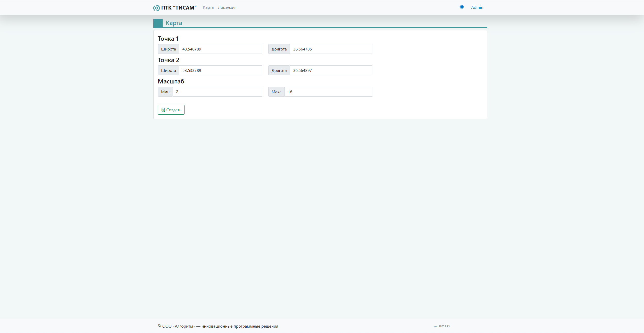Click the ПТК "ТИСАМ" logo icon
The image size is (644, 333).
click(x=156, y=8)
